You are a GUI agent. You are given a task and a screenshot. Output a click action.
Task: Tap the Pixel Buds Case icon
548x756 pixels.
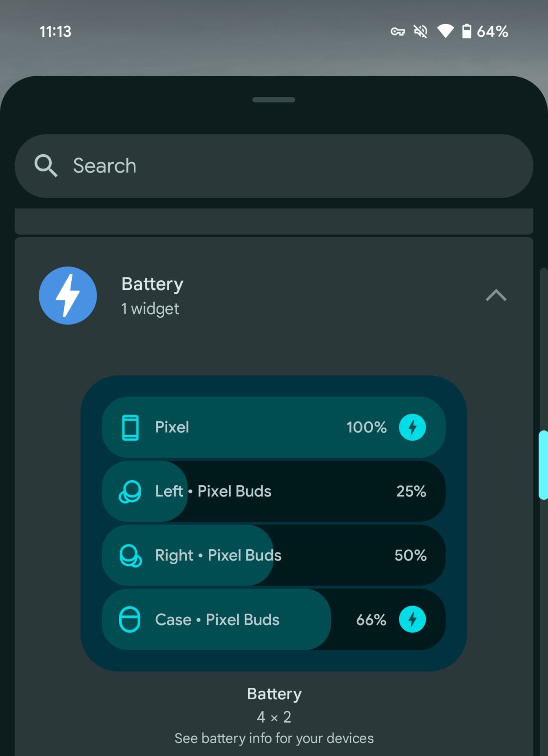pyautogui.click(x=130, y=619)
